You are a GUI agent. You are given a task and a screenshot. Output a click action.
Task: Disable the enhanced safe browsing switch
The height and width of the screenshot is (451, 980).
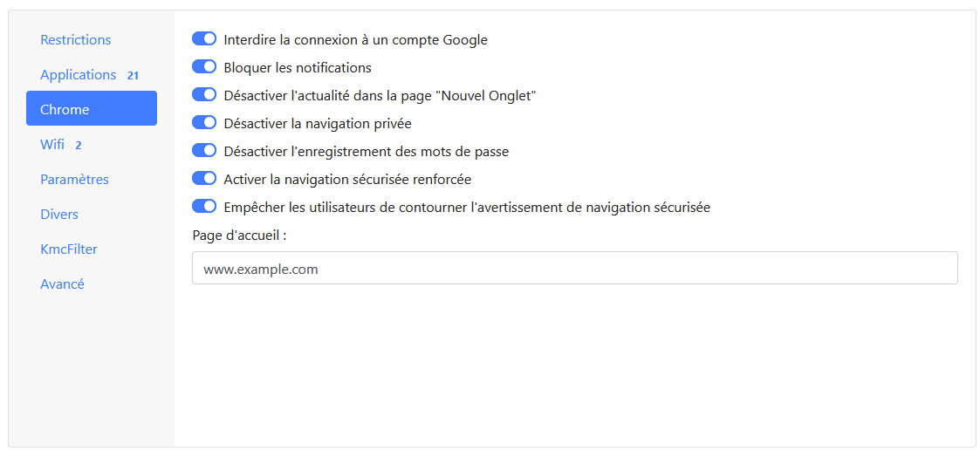pos(204,179)
